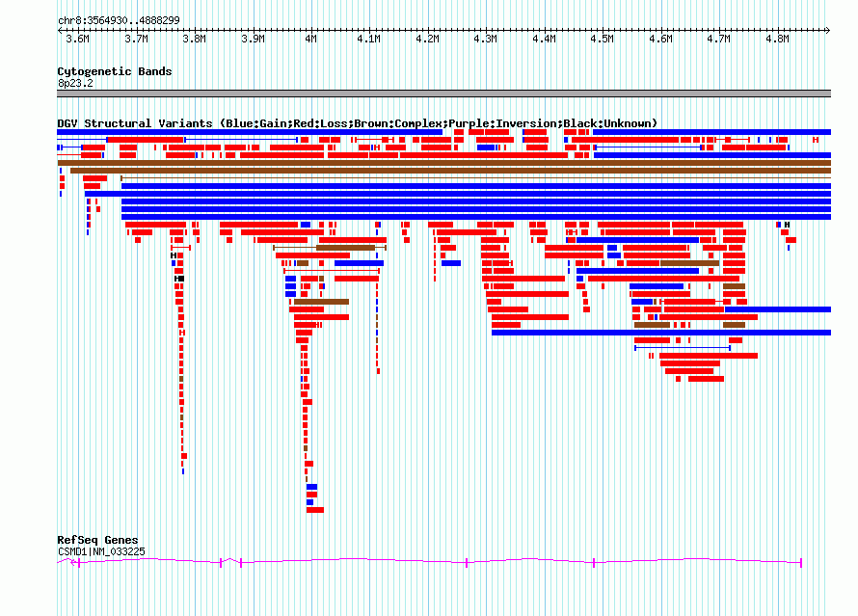Click the 4.5M ruler tick label

(602, 39)
